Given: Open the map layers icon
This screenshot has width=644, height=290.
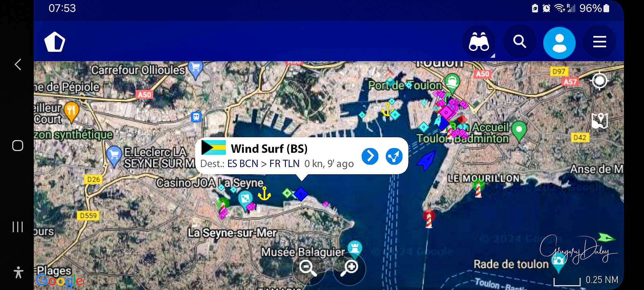Looking at the screenshot, I should pos(600,120).
